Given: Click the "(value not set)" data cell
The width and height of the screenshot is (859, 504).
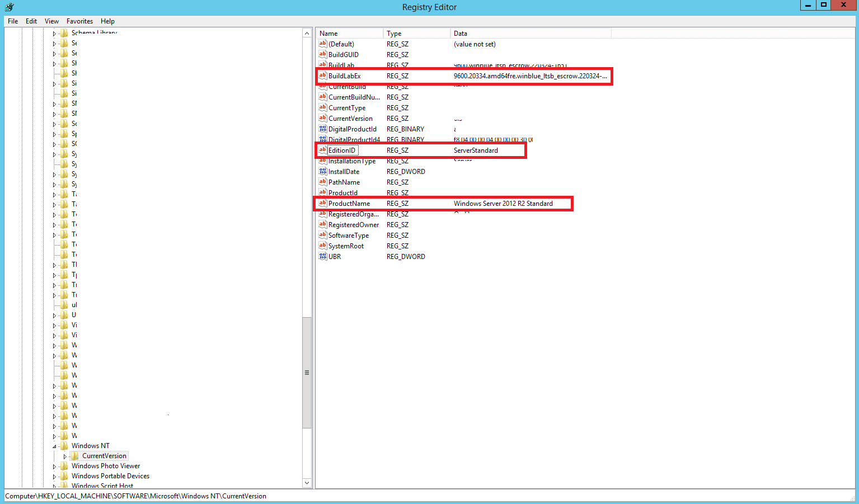Looking at the screenshot, I should [x=475, y=44].
